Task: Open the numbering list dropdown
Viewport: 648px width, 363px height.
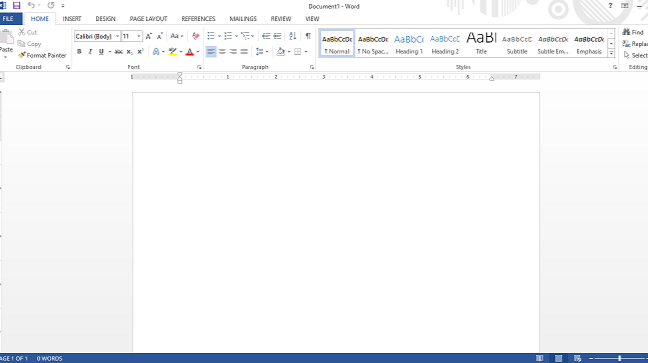Action: coord(236,36)
